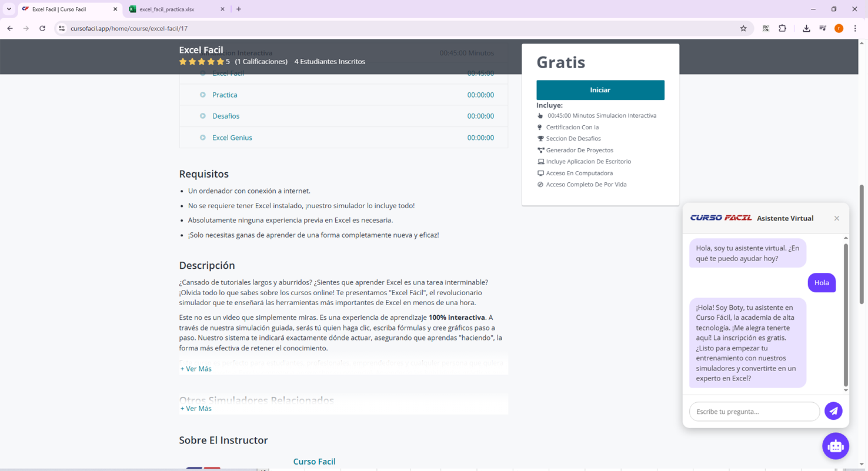The height and width of the screenshot is (471, 868).
Task: Click the 'Hola' user chat bubble
Action: pos(822,283)
